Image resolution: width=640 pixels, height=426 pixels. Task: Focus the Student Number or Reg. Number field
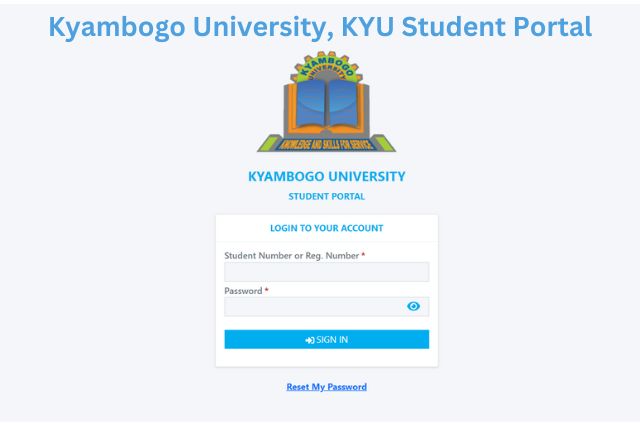click(327, 272)
